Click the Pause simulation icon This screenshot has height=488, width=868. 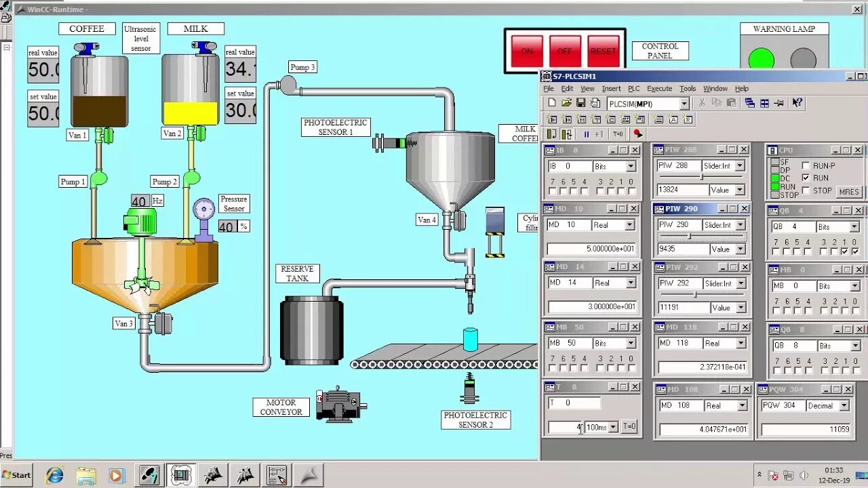587,134
